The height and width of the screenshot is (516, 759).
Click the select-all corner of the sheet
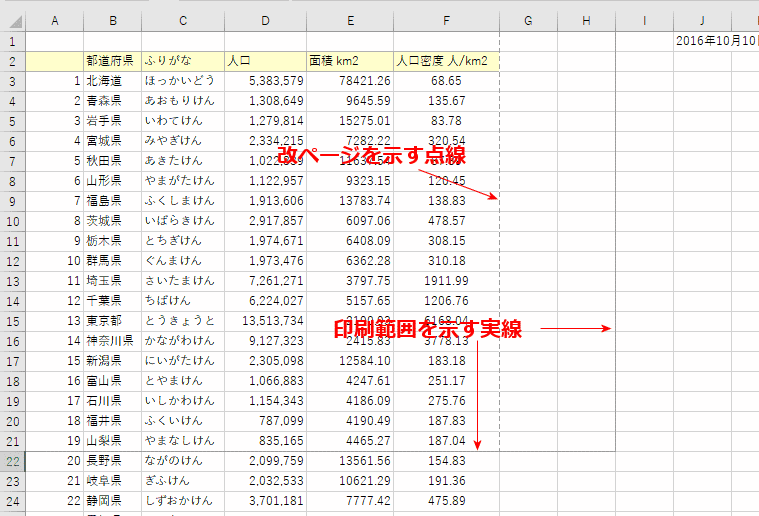pos(12,21)
